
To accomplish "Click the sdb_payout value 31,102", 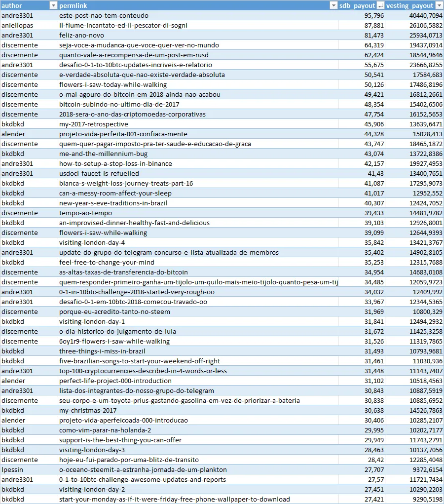I will point(362,381).
